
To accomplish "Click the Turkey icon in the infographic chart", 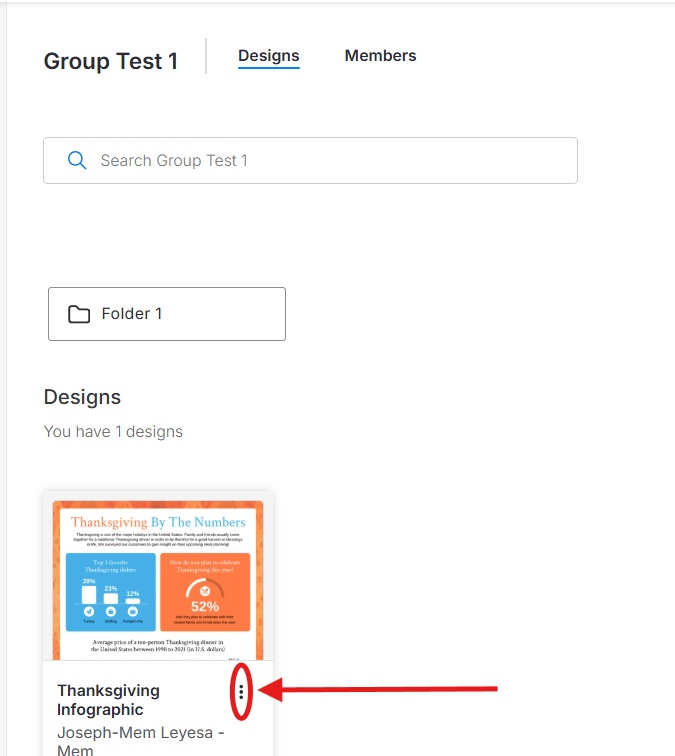I will 89,611.
